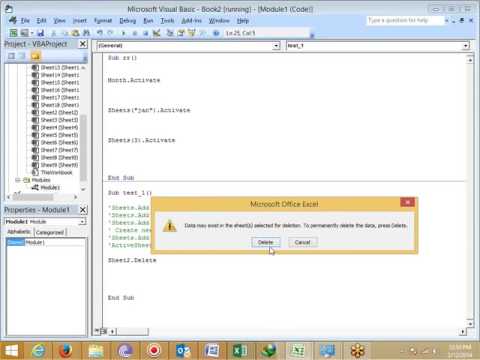The width and height of the screenshot is (480, 360).
Task: Open the Module1 Module properties dropdown
Action: click(x=82, y=221)
